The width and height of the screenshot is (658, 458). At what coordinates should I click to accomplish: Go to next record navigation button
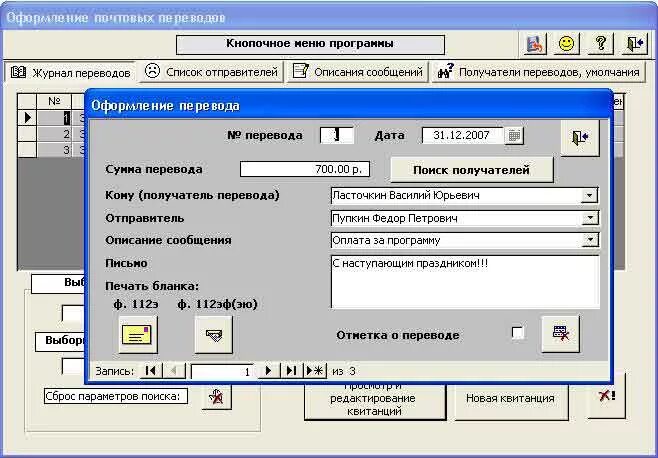click(x=269, y=371)
